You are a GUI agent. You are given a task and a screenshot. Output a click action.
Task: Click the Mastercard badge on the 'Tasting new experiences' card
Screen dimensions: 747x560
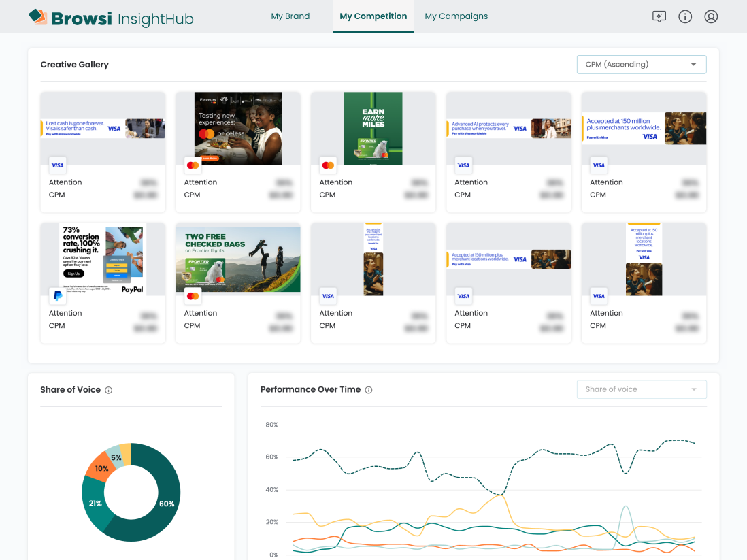point(193,165)
